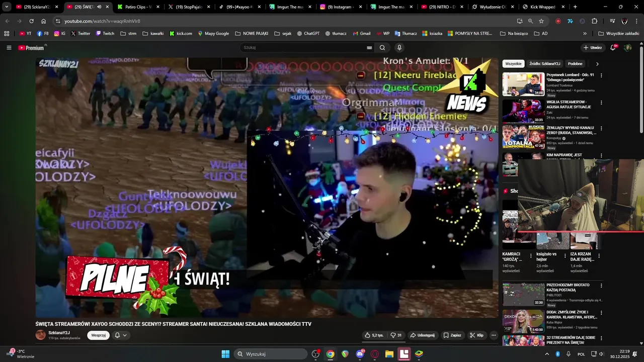Image resolution: width=644 pixels, height=362 pixels.
Task: Mute the playing YouTube tab audio
Action: click(x=99, y=7)
